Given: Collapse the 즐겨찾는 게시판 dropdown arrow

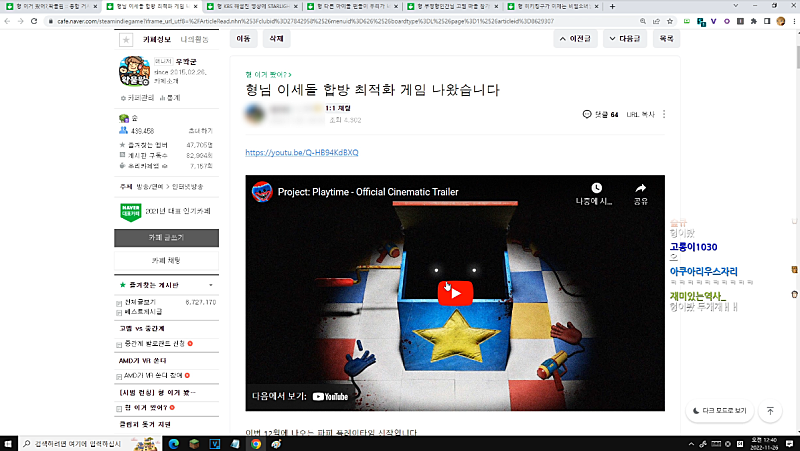Looking at the screenshot, I should [211, 285].
